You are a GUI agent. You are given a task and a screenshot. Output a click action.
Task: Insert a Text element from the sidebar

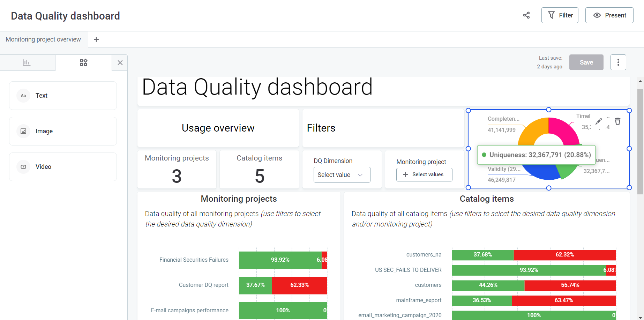click(x=63, y=95)
